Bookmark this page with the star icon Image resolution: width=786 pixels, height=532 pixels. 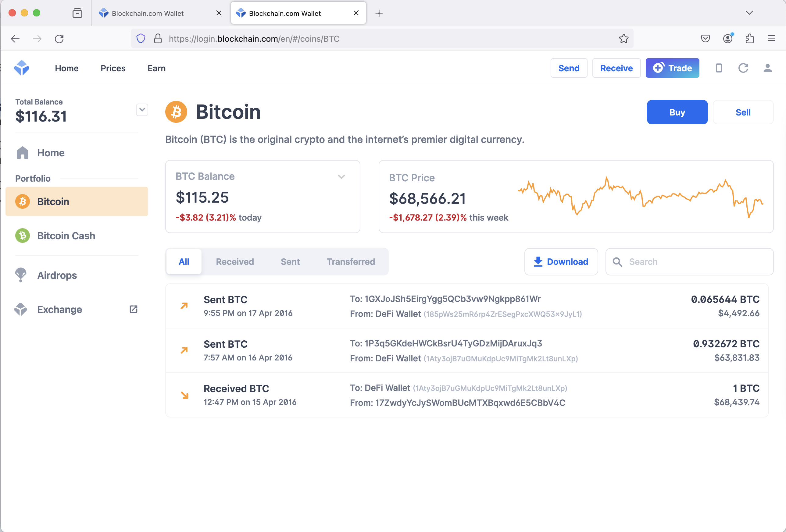pos(624,39)
